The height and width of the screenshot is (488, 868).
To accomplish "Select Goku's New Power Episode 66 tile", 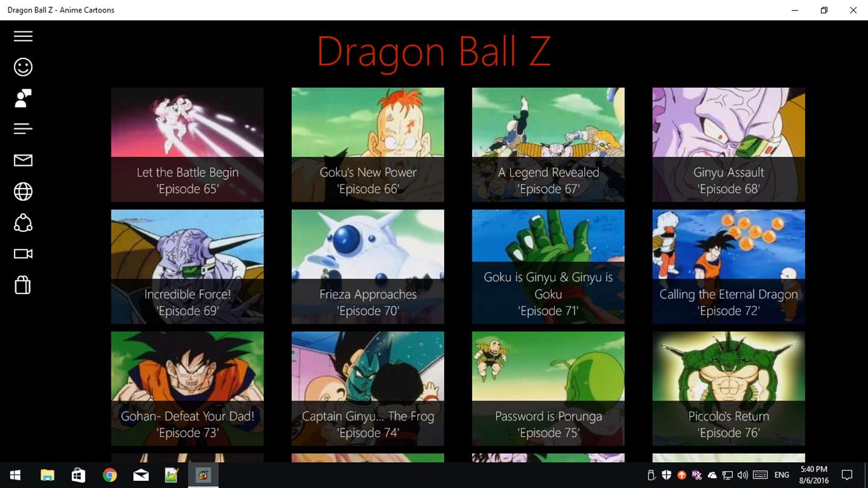I will [368, 145].
